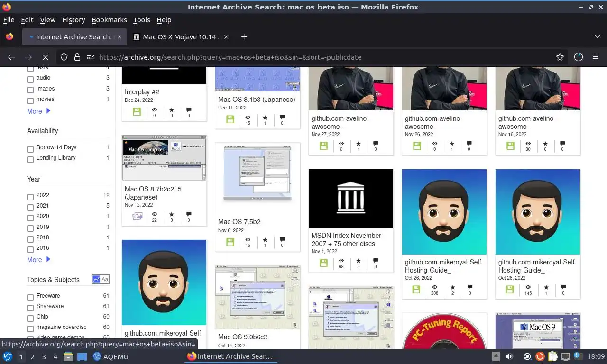Screen dimensions: 607x364
Task: Check the magazine coverdisc topic filter
Action: coord(30,328)
